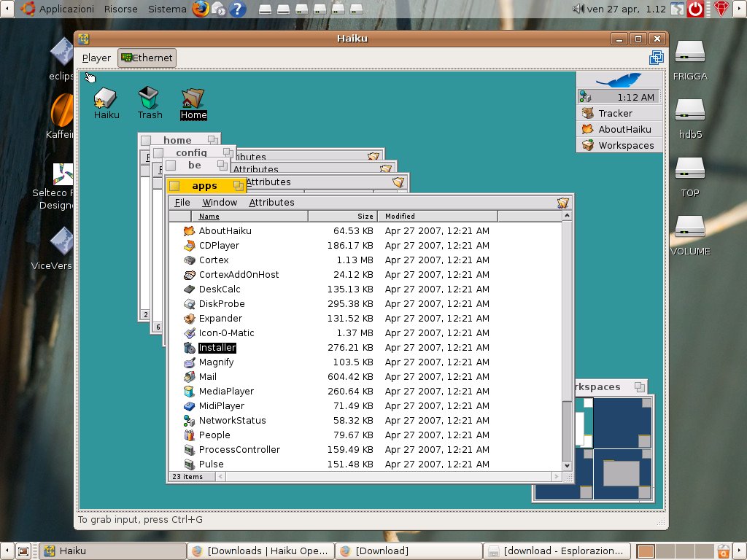Viewport: 747px width, 560px height.
Task: Open the Home folder icon
Action: [x=193, y=98]
